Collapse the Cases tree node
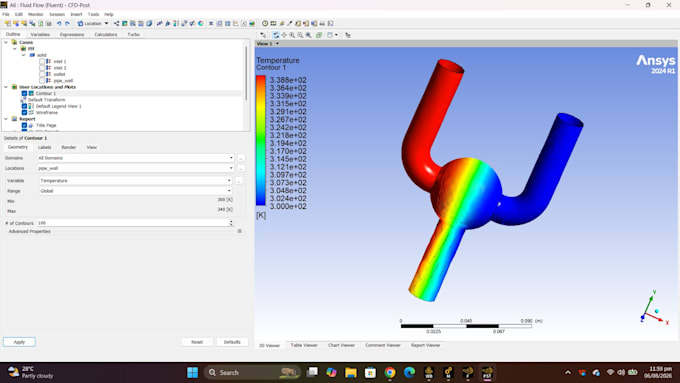The image size is (680, 383). (6, 42)
